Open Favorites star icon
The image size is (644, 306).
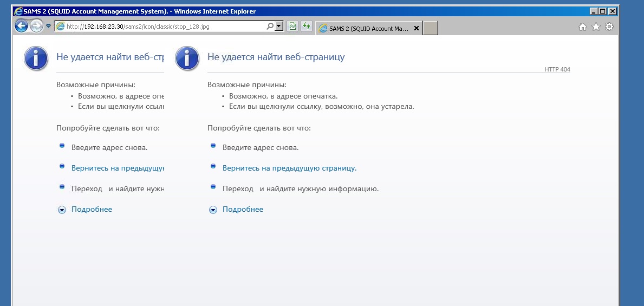(596, 27)
